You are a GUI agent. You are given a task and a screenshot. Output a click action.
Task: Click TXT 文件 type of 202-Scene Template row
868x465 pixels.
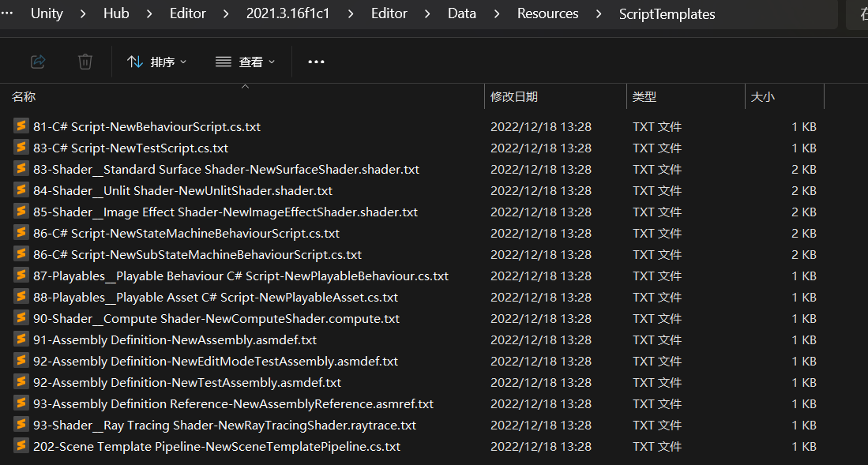[657, 447]
